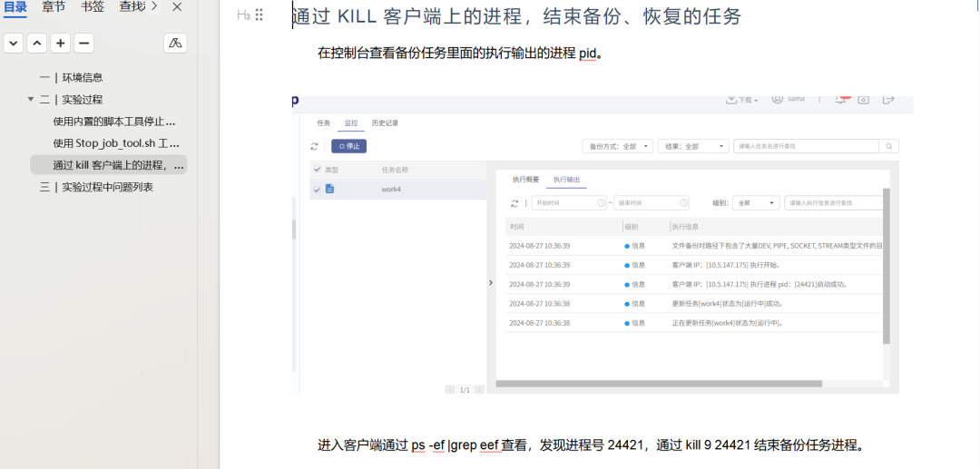The height and width of the screenshot is (469, 980).
Task: Click the smart outline recognition icon
Action: pos(176,44)
